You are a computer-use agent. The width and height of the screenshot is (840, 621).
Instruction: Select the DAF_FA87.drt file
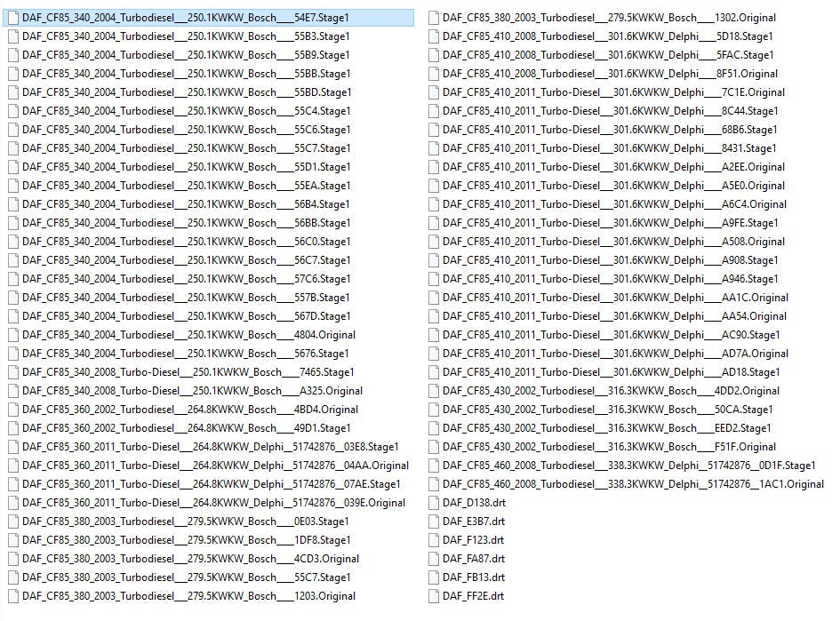pos(474,559)
